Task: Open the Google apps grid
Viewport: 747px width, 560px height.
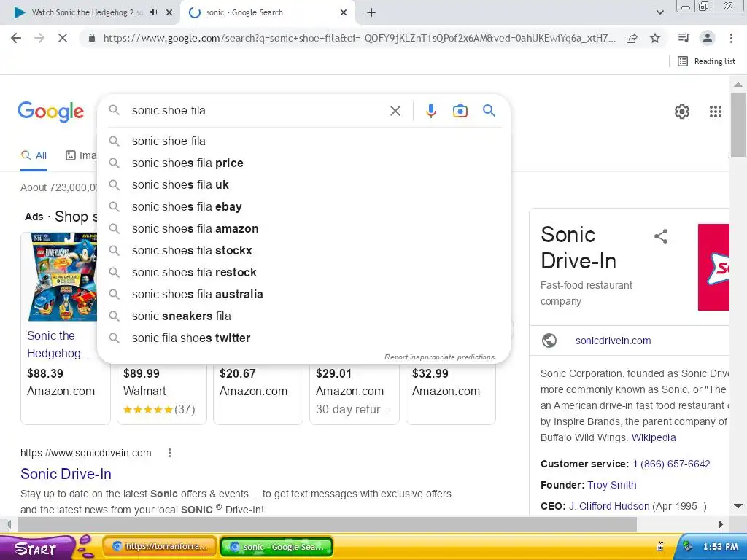Action: tap(715, 112)
